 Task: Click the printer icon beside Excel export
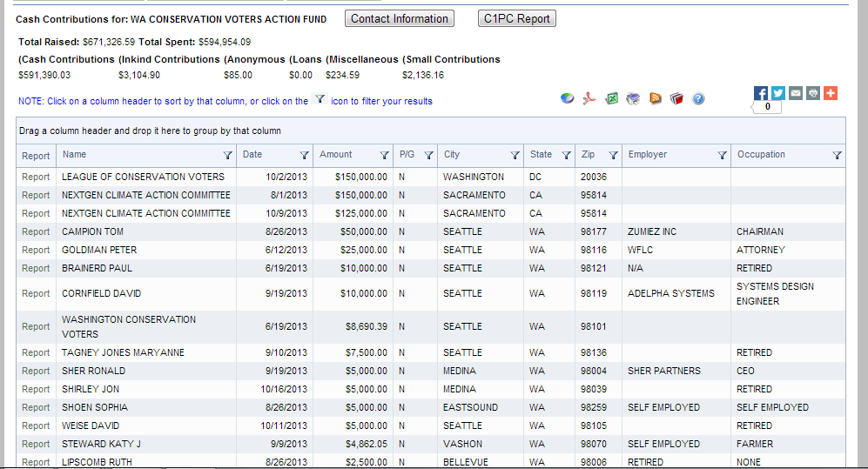(634, 98)
